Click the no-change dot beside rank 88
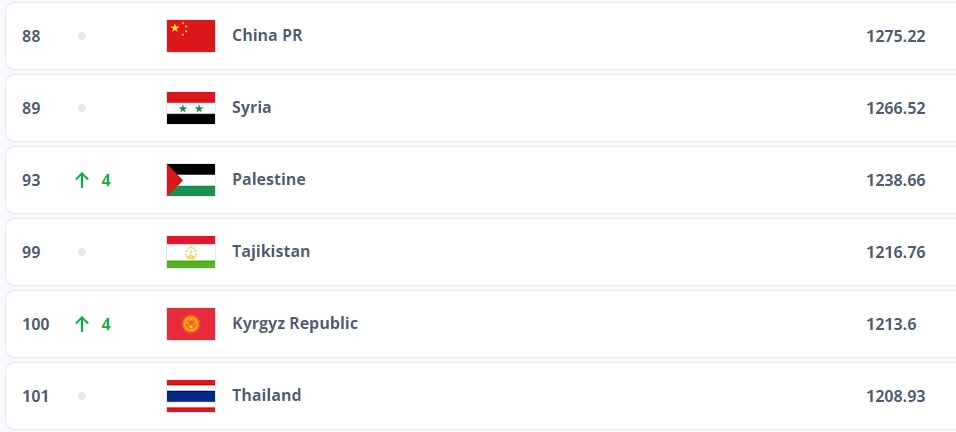This screenshot has height=432, width=956. [x=82, y=36]
